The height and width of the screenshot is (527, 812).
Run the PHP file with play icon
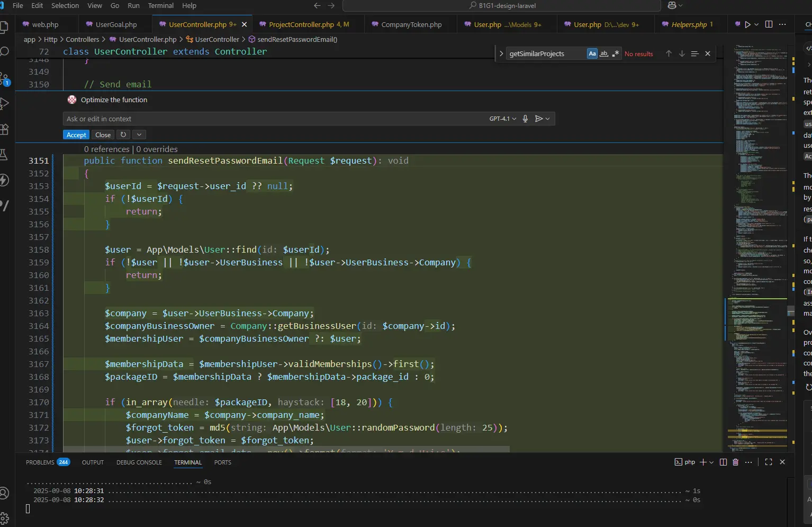pyautogui.click(x=747, y=24)
